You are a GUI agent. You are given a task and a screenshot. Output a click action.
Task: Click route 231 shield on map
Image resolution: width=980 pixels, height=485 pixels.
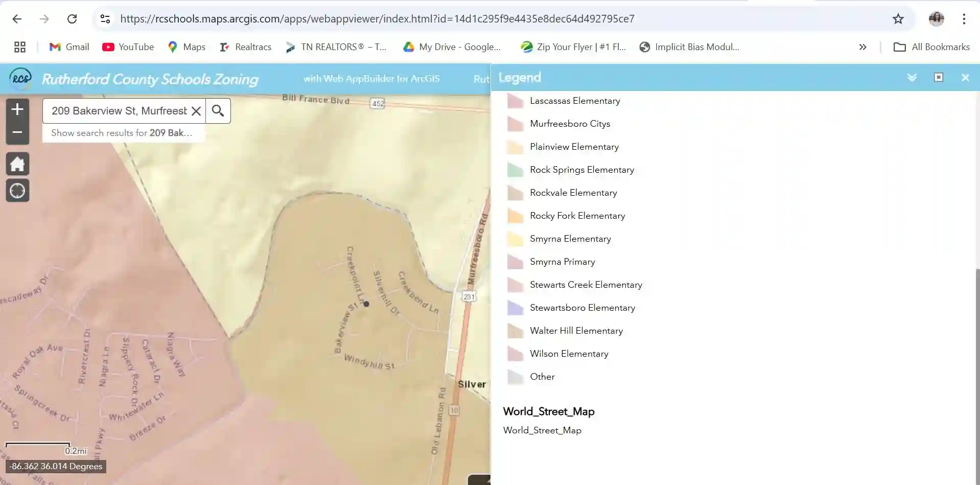coord(469,296)
